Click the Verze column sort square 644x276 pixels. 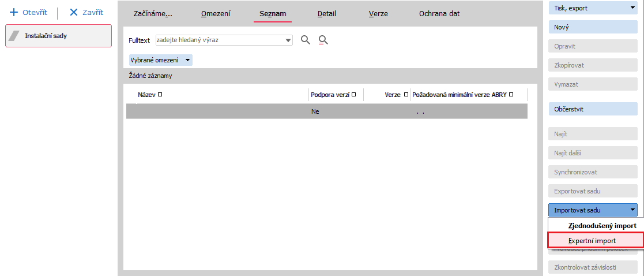(x=406, y=95)
